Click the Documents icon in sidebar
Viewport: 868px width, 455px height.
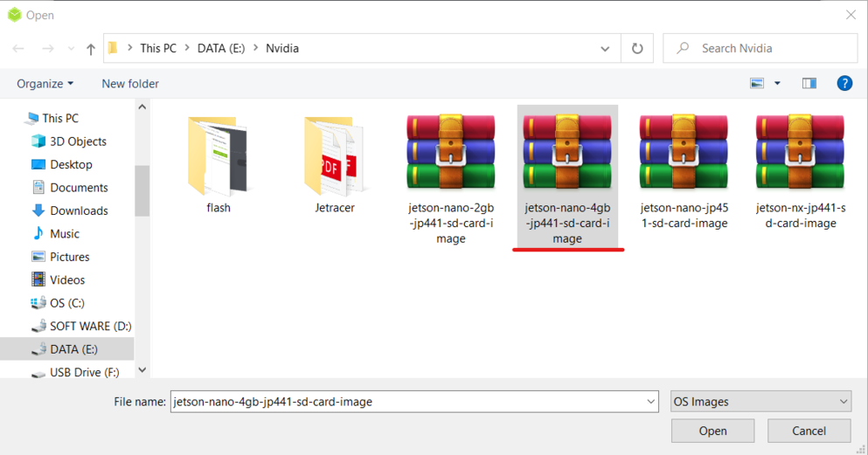[x=38, y=188]
